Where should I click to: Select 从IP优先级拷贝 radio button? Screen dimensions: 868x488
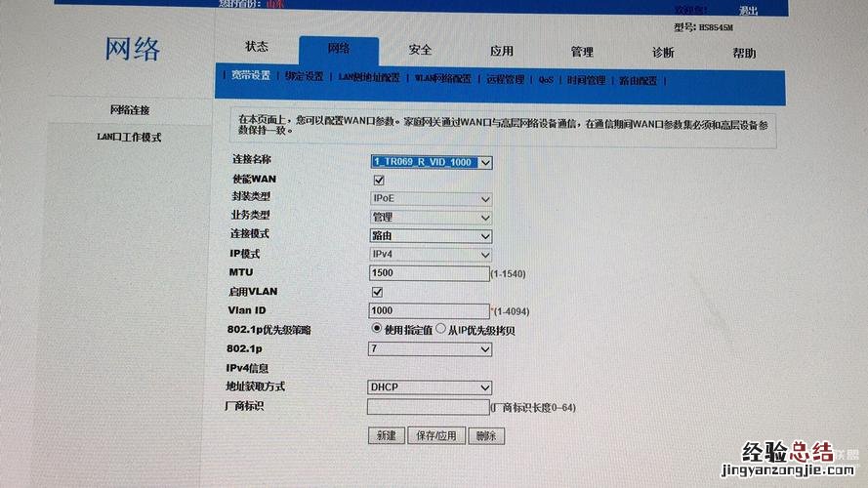(x=440, y=329)
